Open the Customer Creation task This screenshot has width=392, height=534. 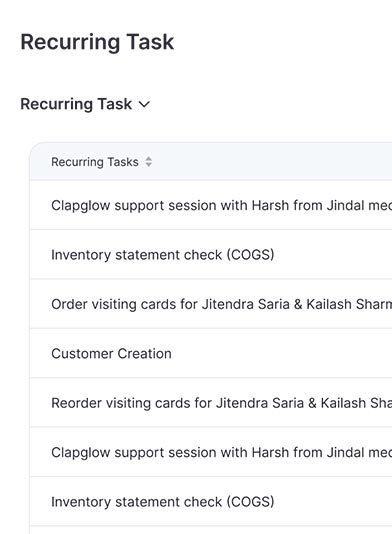[211, 353]
